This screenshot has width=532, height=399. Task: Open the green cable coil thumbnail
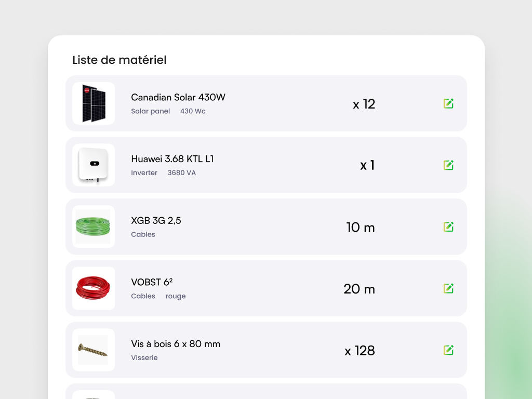point(94,227)
